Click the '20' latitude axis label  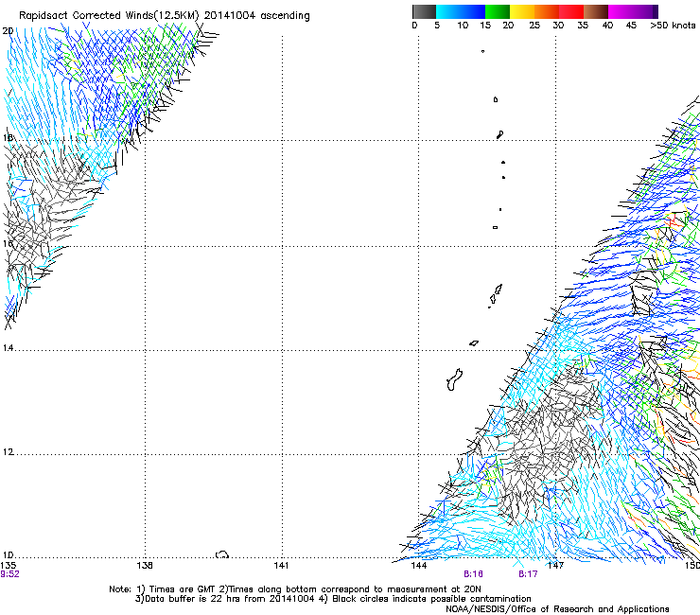click(x=8, y=31)
